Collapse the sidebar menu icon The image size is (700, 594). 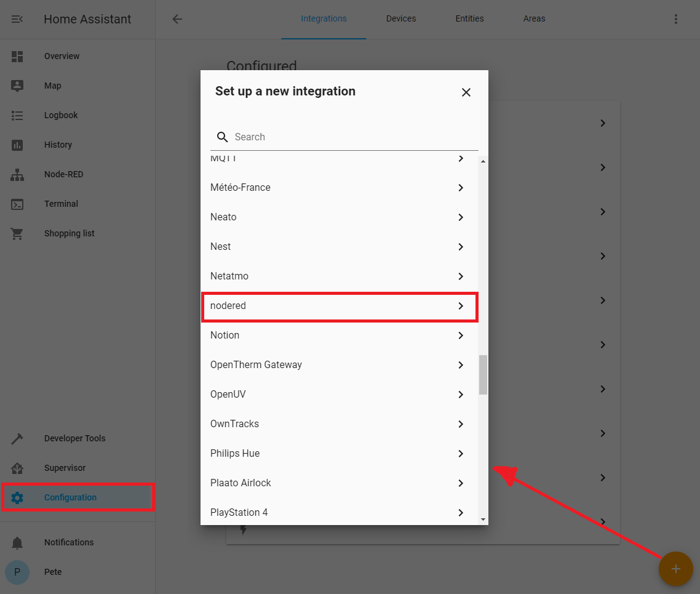[17, 19]
